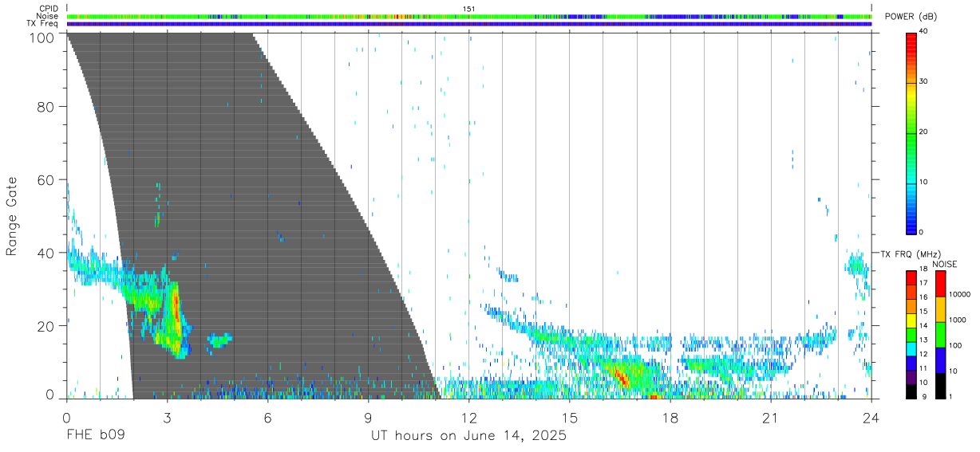
Task: Pick the green middle of the power colorbar
Action: [911, 132]
